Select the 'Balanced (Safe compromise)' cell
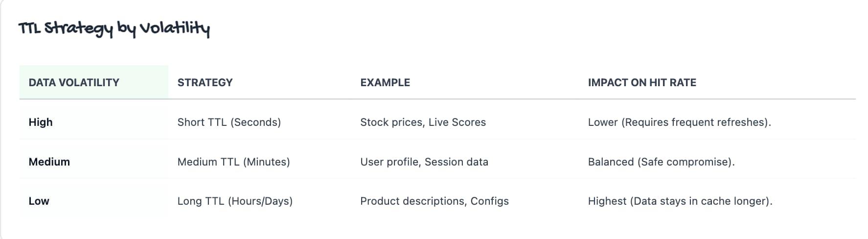Image resolution: width=868 pixels, height=239 pixels. coord(661,162)
